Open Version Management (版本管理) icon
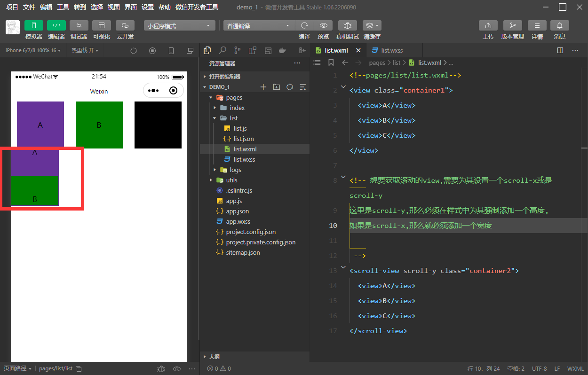This screenshot has width=588, height=375. point(512,25)
